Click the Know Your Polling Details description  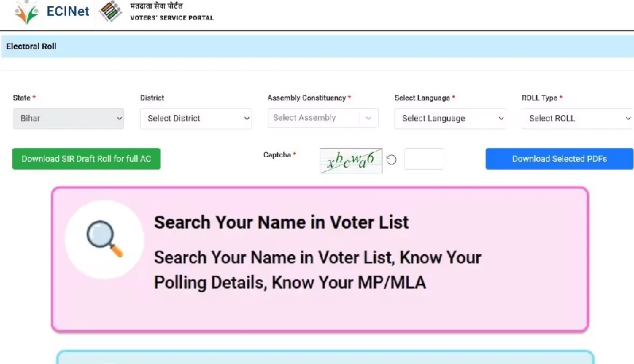(x=317, y=270)
